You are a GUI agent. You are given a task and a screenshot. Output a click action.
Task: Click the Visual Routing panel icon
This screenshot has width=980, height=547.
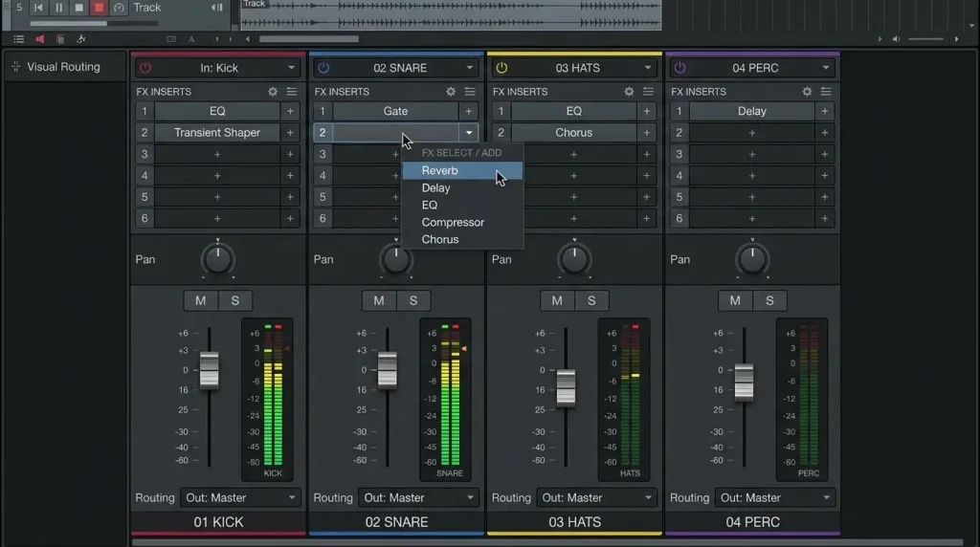[x=15, y=67]
